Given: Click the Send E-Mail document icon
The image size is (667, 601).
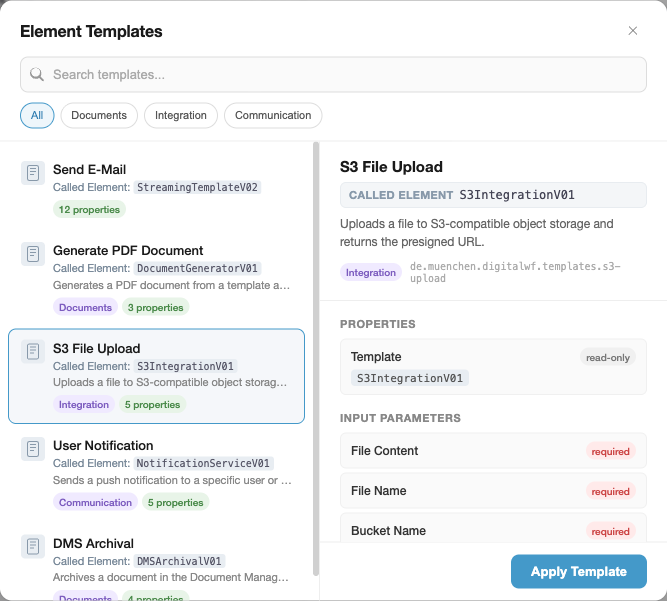Looking at the screenshot, I should click(33, 173).
